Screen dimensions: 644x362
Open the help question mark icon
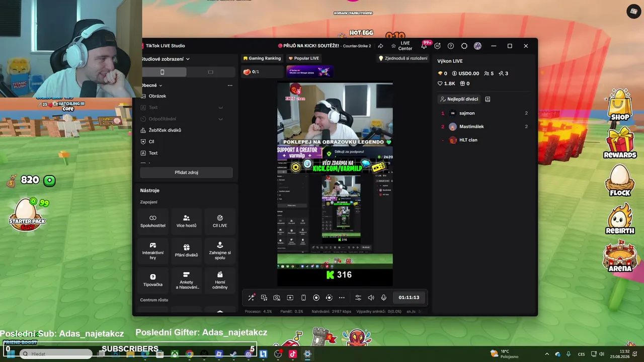(x=451, y=46)
